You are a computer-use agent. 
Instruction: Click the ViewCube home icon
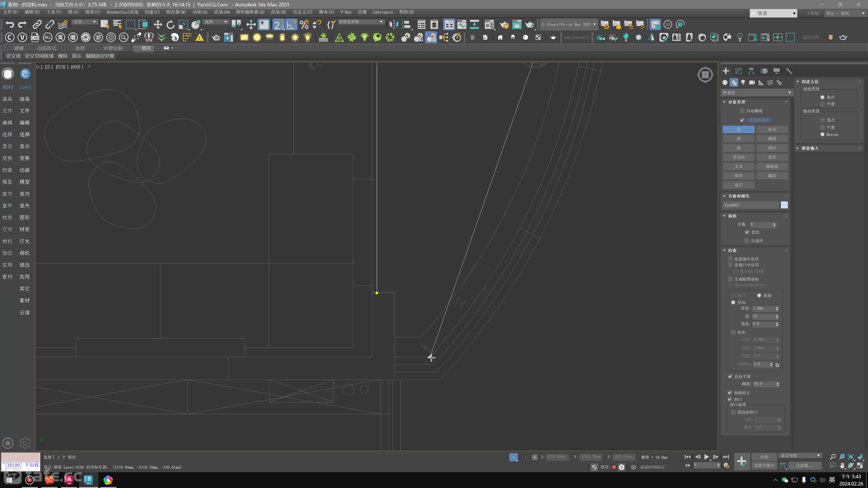705,75
